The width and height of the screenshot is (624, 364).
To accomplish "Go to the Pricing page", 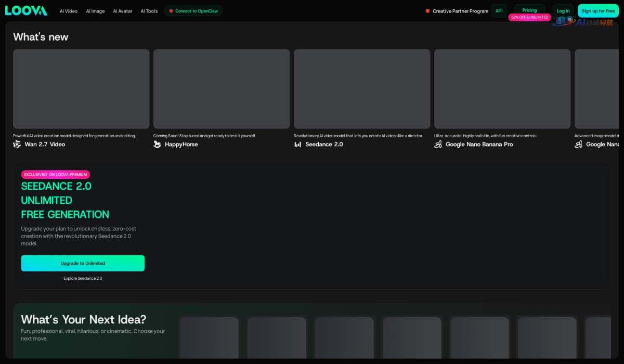I will (x=529, y=10).
